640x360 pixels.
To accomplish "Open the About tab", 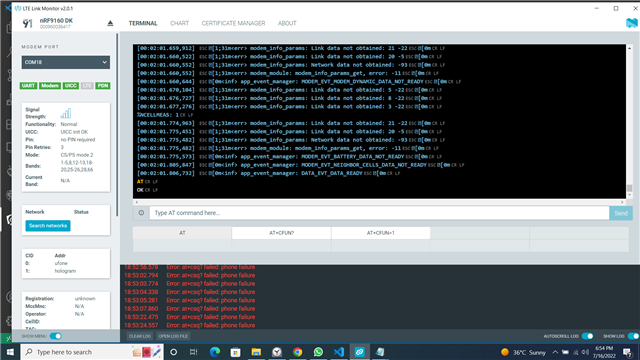I will (287, 23).
